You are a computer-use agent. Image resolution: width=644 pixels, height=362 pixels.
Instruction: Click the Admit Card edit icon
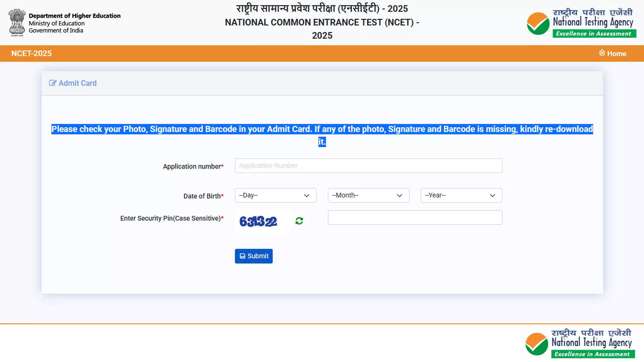(52, 83)
